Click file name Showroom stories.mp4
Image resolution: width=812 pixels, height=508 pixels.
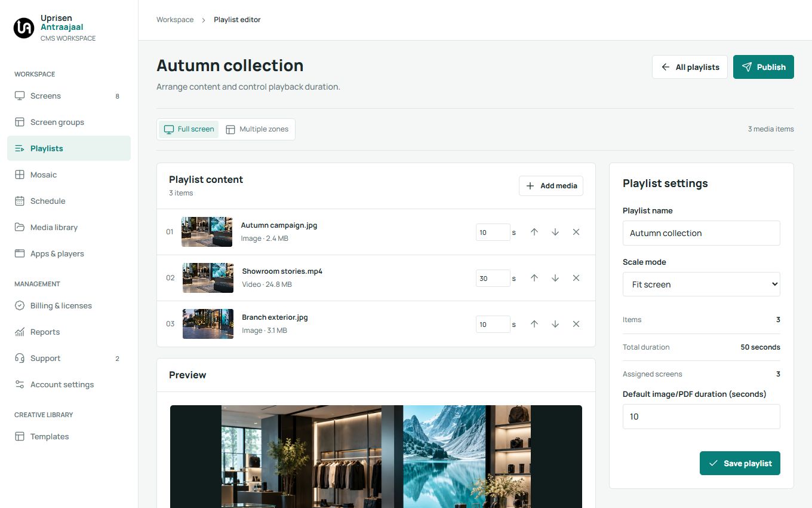(x=282, y=271)
